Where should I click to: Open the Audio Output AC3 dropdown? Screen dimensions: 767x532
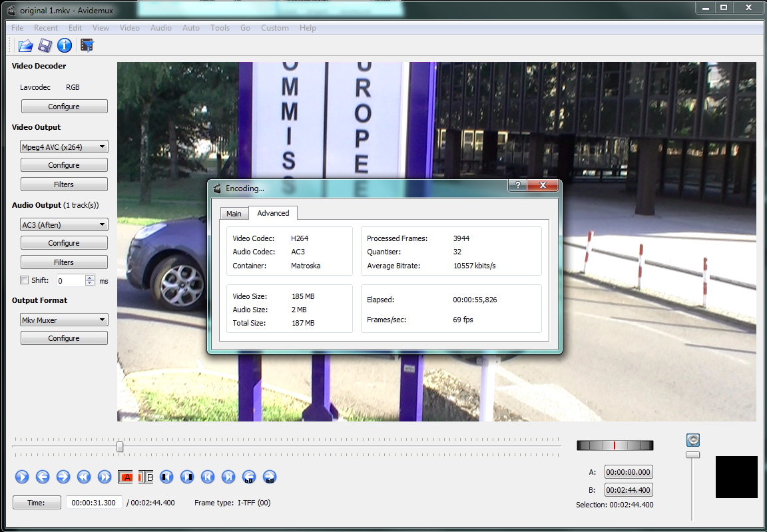[x=64, y=224]
